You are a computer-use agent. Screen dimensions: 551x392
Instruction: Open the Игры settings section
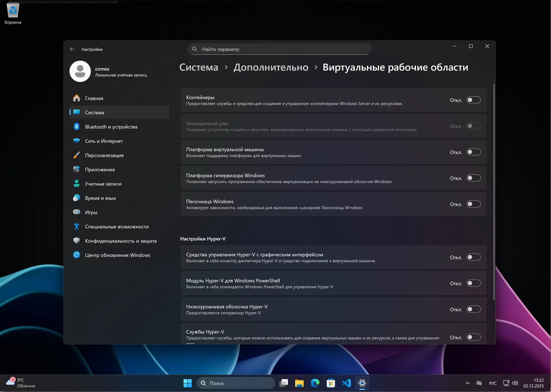pos(119,212)
